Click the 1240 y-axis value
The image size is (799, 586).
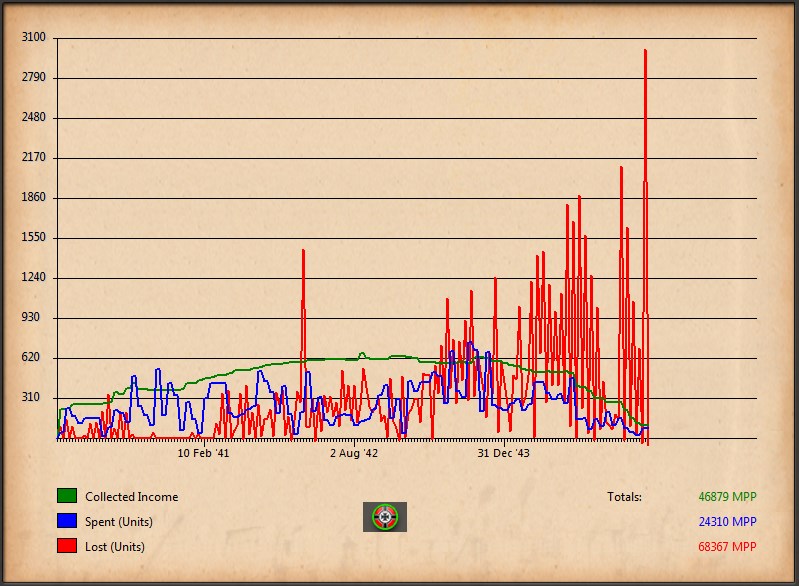(34, 277)
